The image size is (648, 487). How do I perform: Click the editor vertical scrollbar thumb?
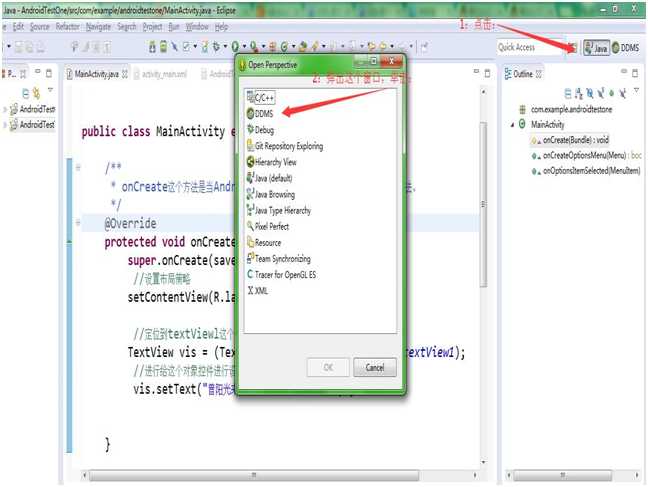[x=483, y=204]
